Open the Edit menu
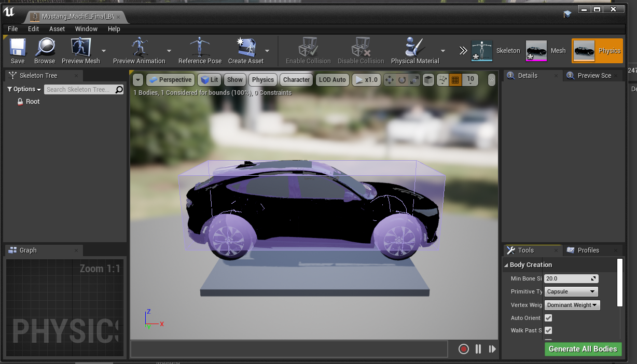 [x=34, y=29]
